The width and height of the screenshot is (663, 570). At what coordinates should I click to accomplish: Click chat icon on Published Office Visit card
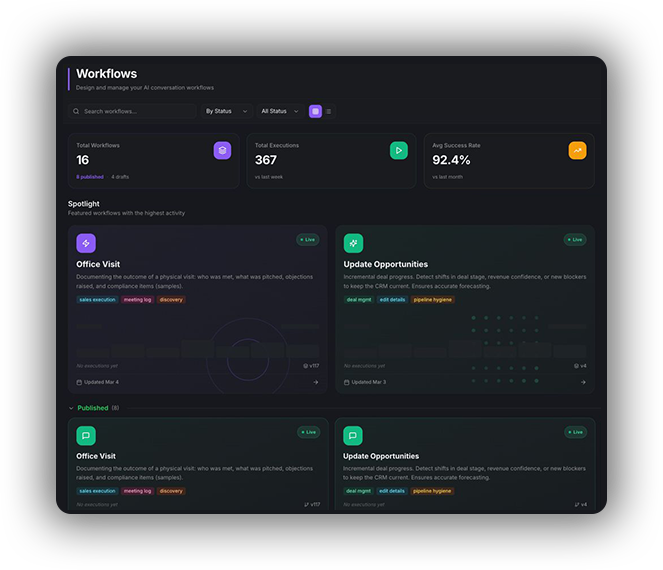[x=86, y=436]
